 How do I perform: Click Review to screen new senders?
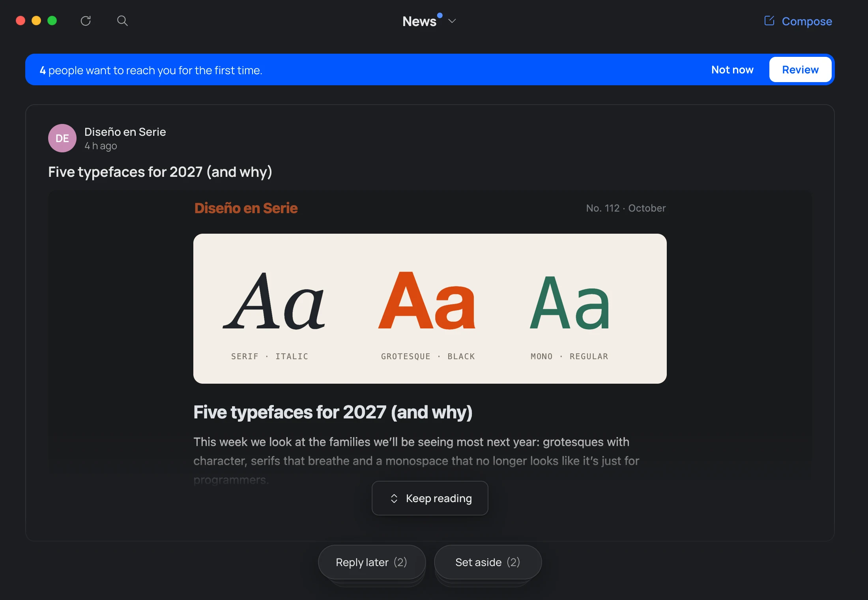[x=800, y=70]
